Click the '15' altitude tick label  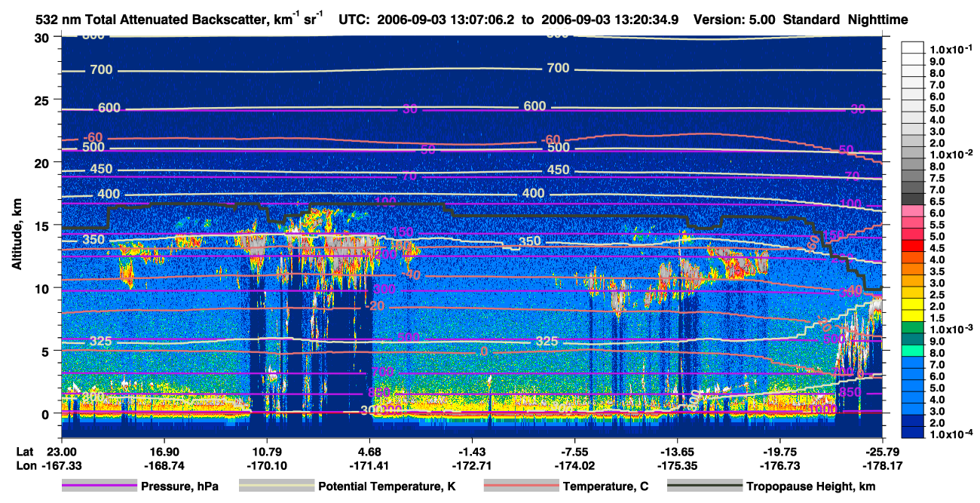coord(44,225)
